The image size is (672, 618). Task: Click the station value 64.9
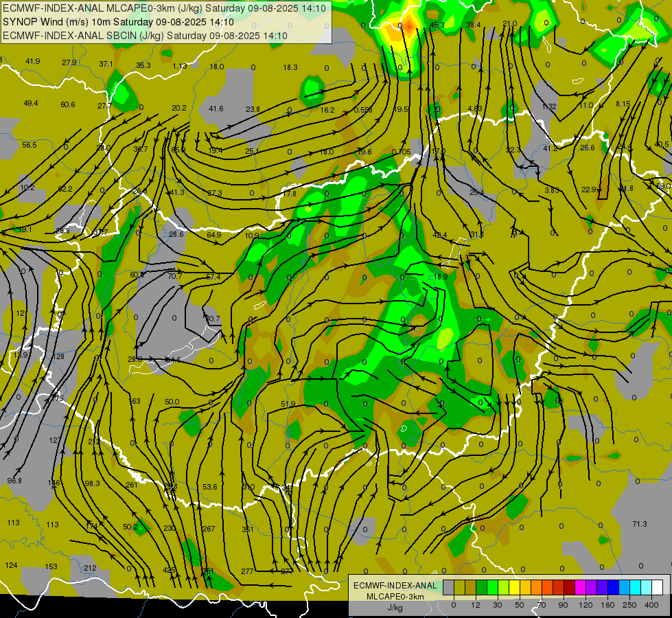point(214,235)
